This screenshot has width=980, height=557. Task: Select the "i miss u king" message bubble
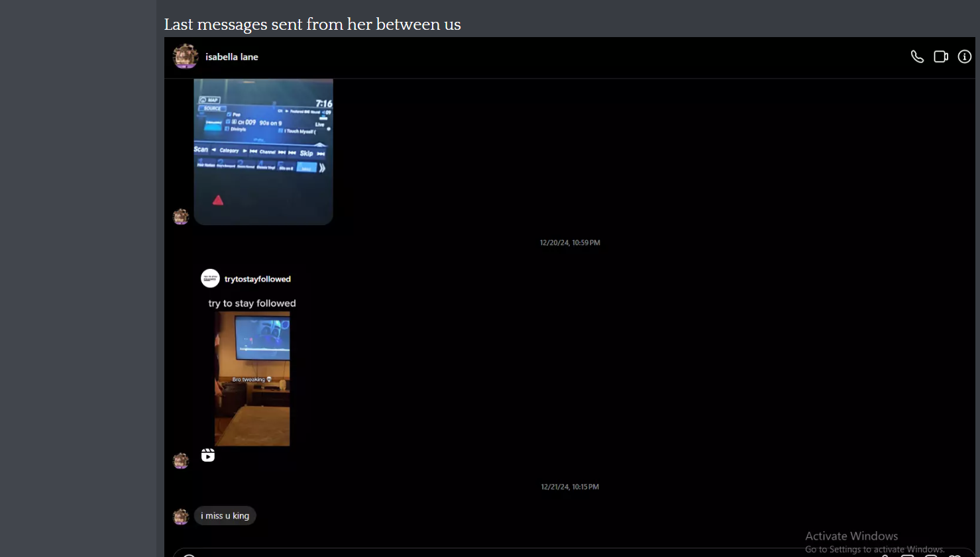[x=225, y=516]
